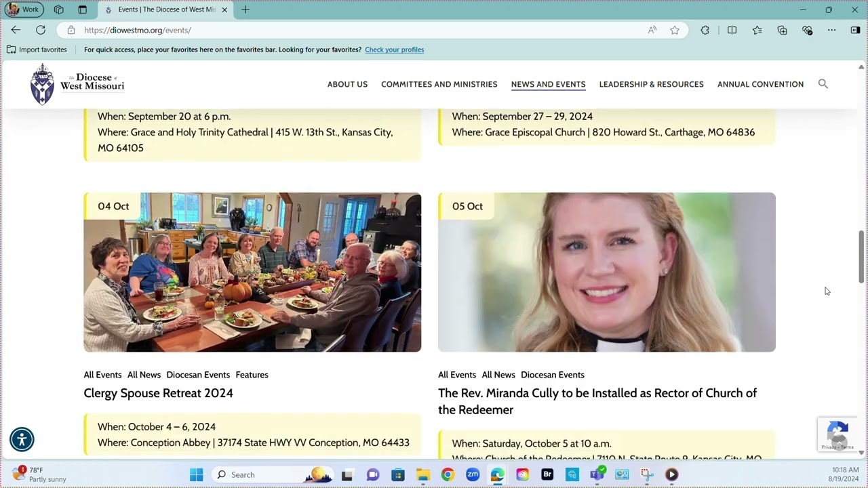Open the weather widget showing 78°F
868x488 pixels.
[x=39, y=474]
